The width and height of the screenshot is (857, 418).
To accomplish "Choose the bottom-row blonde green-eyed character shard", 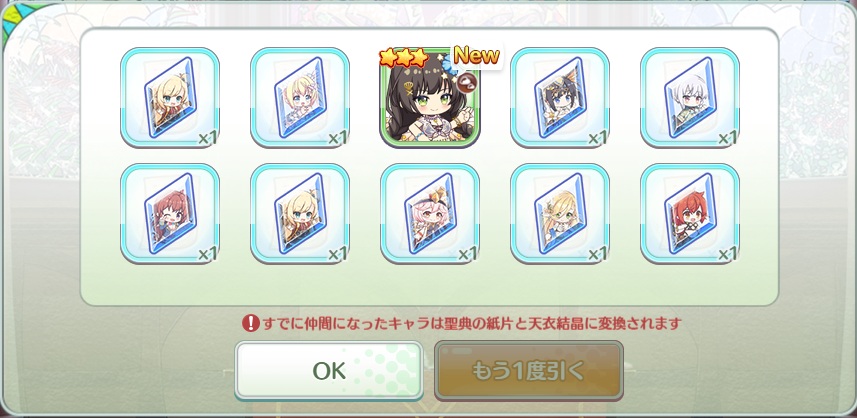I will click(x=300, y=214).
